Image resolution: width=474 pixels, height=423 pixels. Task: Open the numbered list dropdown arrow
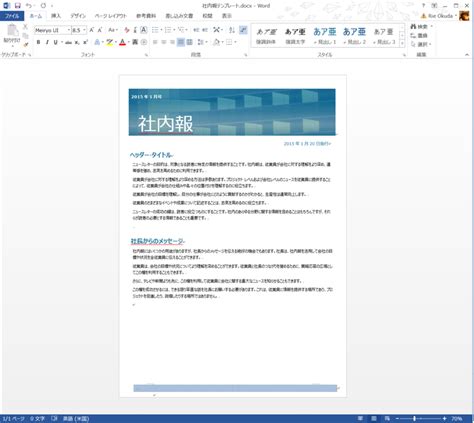coord(174,30)
